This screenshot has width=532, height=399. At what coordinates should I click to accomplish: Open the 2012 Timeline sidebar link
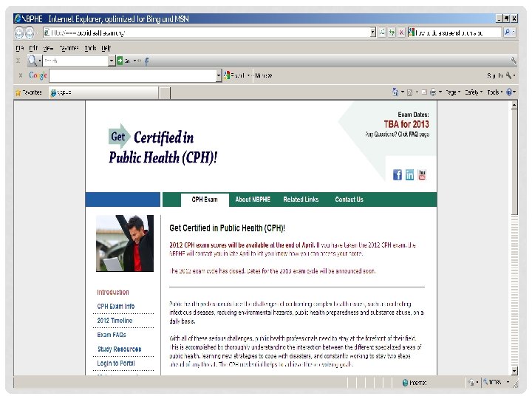(x=115, y=321)
